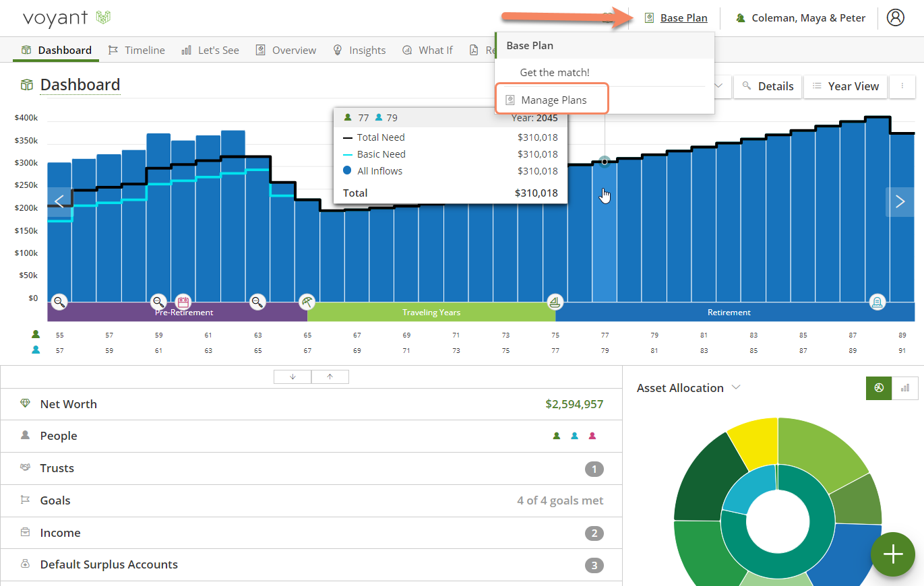Open the beach umbrella retirement event icon

(x=307, y=302)
